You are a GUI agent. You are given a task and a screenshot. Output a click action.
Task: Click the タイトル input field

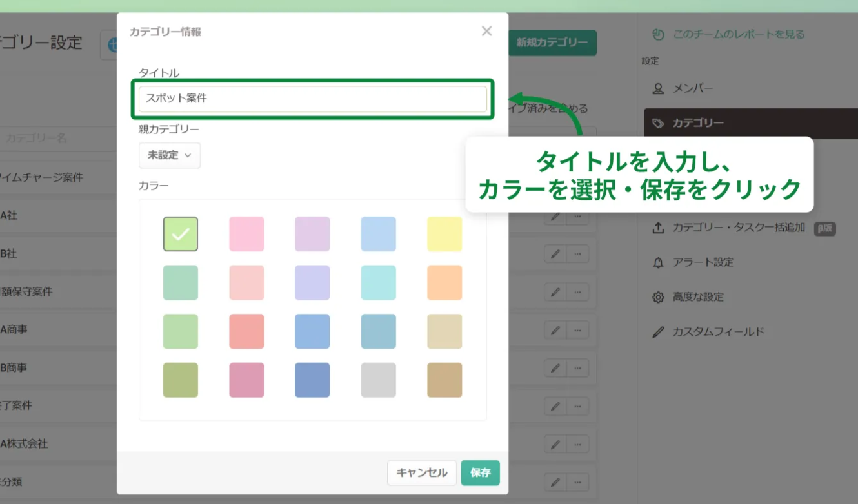click(313, 99)
